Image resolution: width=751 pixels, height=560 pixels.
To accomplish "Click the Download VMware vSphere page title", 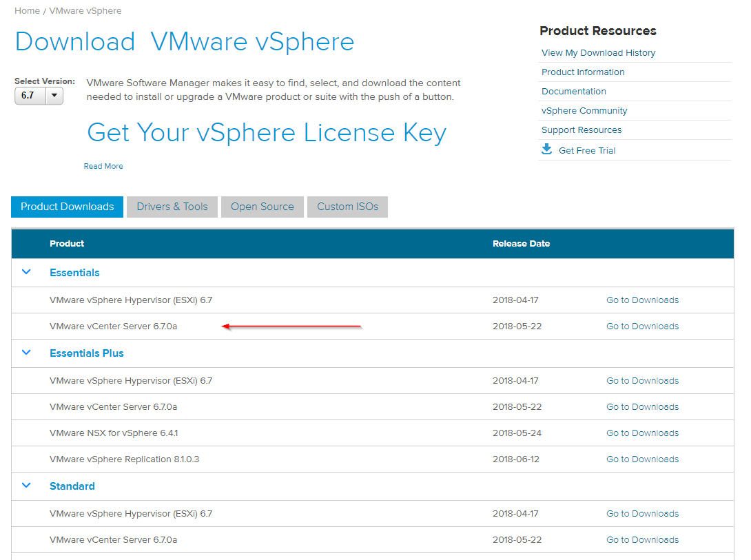I will coord(185,41).
